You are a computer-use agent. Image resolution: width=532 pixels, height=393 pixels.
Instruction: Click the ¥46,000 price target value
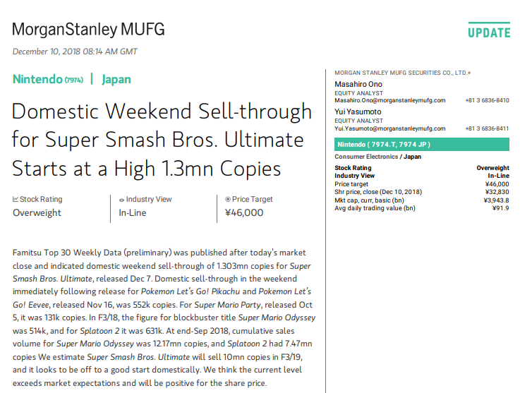pos(244,213)
